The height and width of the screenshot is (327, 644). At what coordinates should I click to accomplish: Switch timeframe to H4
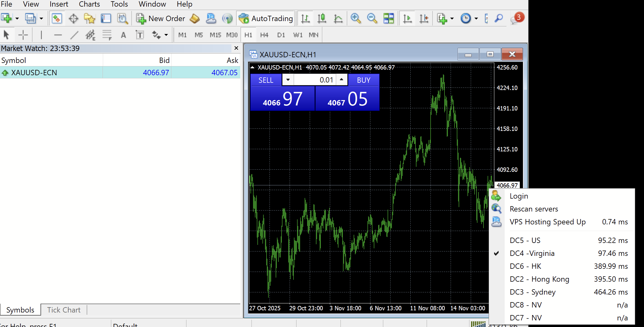tap(264, 35)
